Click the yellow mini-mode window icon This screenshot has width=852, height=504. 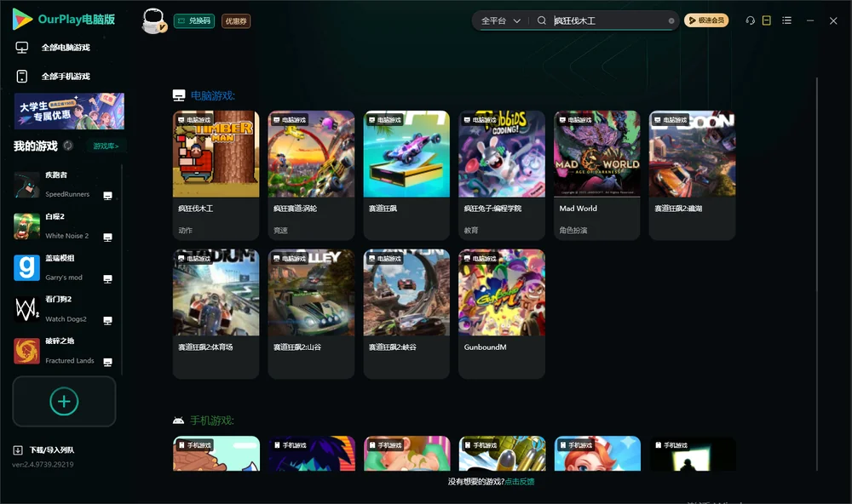coord(767,20)
